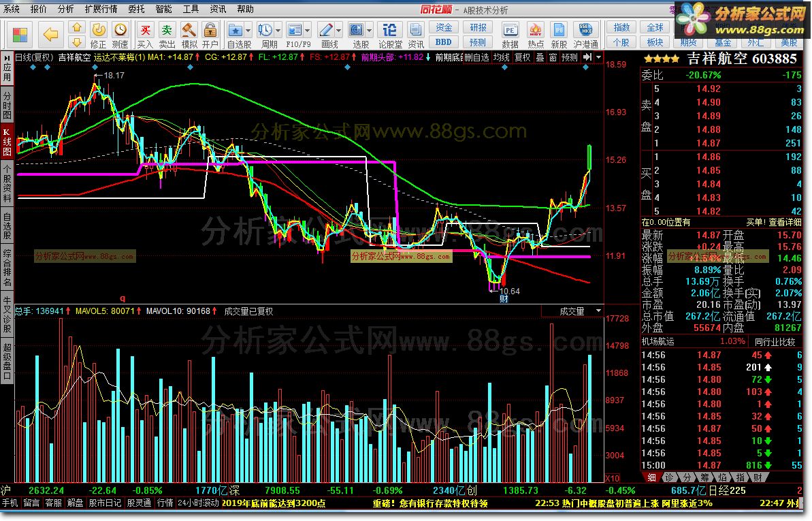The image size is (812, 521).
Task: Click 删自选 to remove from watchlist
Action: pos(476,57)
